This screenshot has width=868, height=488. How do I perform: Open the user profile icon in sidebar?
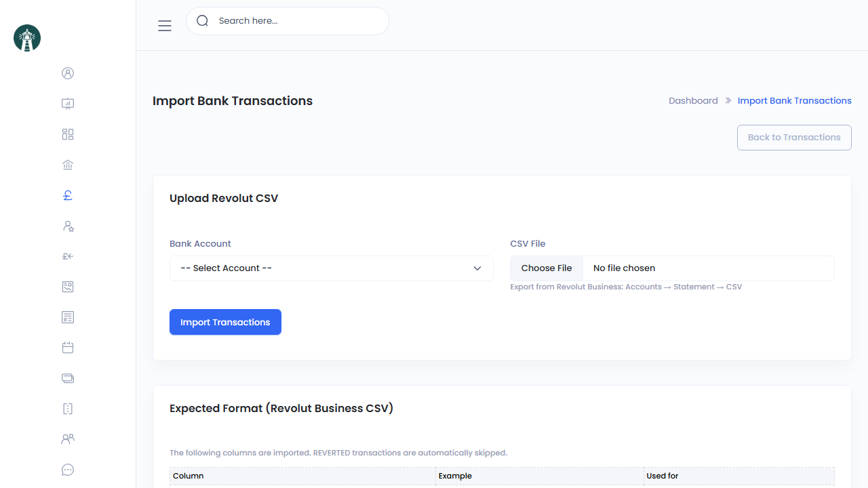coord(68,73)
